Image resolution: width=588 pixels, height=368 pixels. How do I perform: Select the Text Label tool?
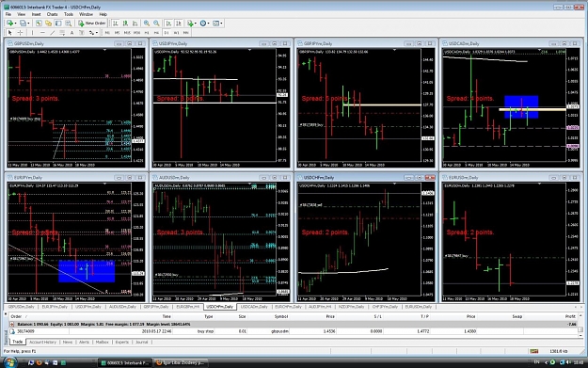pyautogui.click(x=81, y=33)
